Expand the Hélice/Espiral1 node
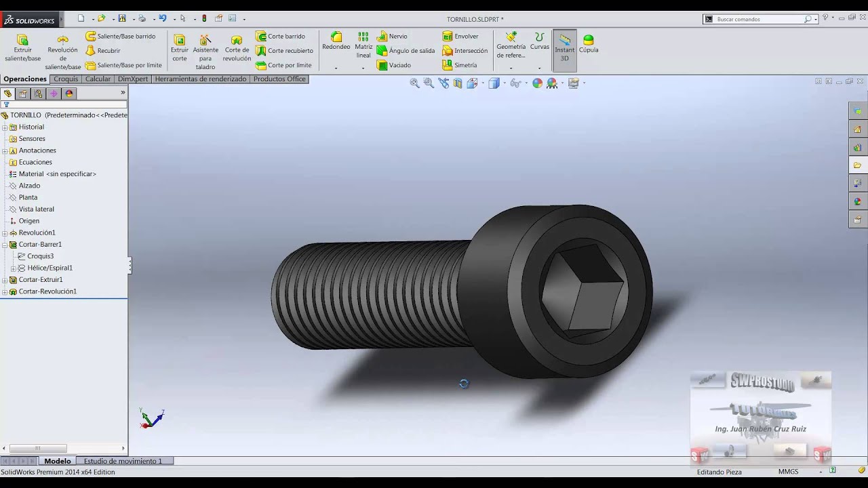This screenshot has width=868, height=488. point(13,268)
